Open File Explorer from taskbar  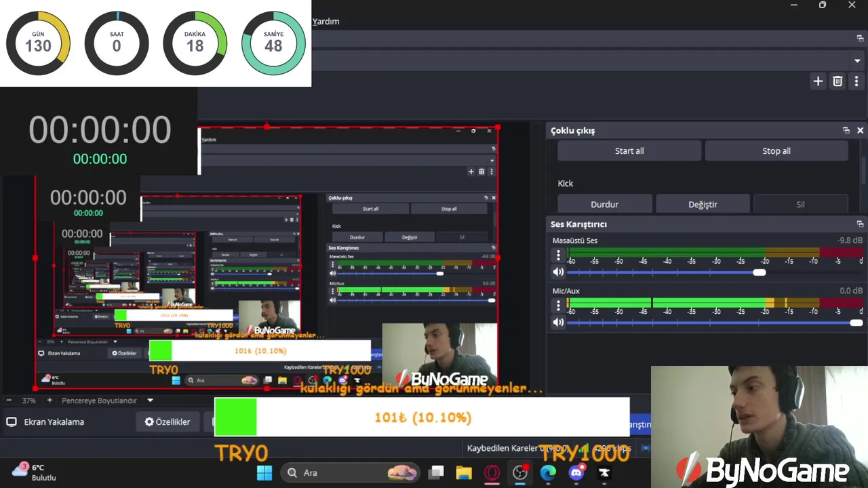point(464,472)
